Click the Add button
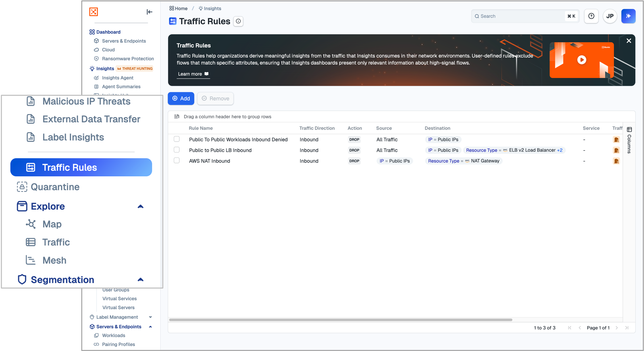 [x=181, y=99]
